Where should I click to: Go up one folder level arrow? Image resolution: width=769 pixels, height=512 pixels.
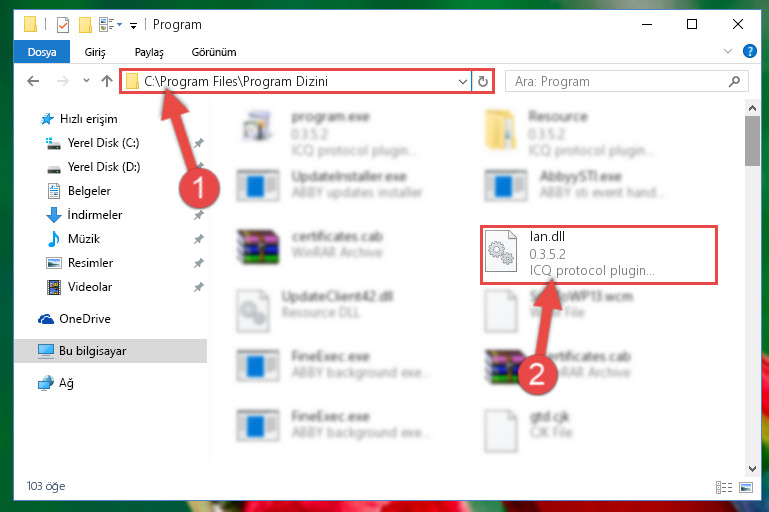107,81
